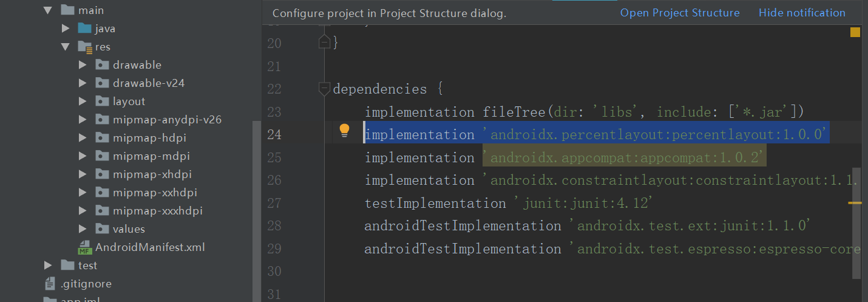Click the java source folder icon

[84, 29]
